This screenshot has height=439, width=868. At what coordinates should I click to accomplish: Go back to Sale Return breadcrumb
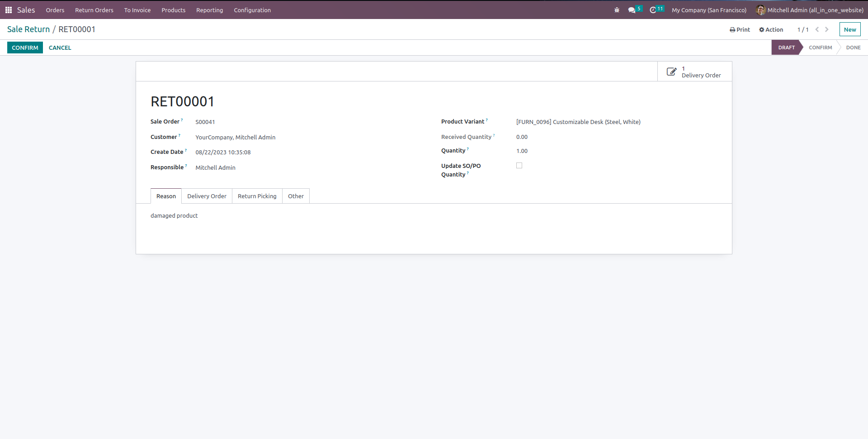(x=28, y=29)
